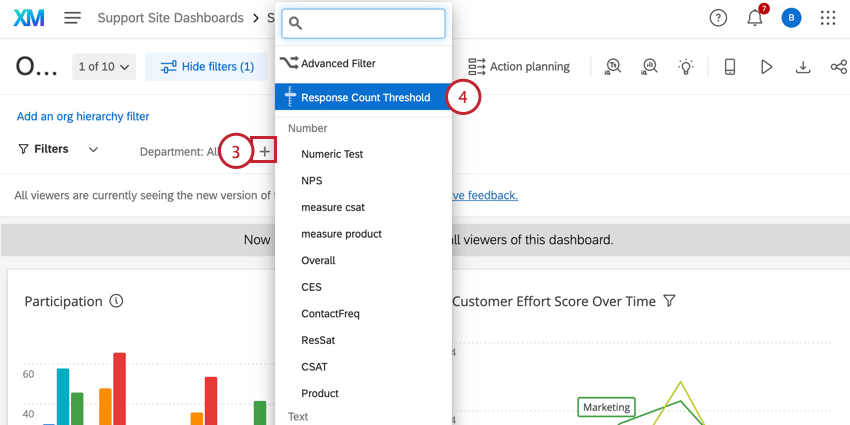Image resolution: width=850 pixels, height=425 pixels.
Task: Select the NPS field
Action: point(312,181)
